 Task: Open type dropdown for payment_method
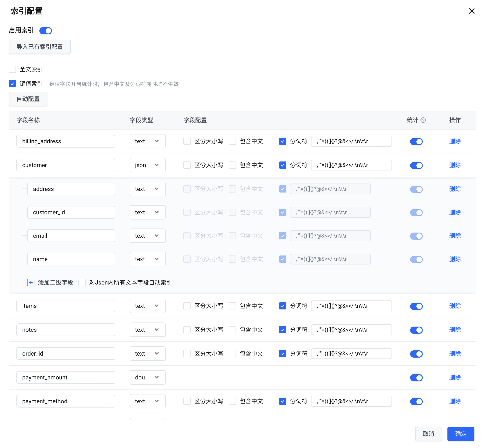point(148,401)
